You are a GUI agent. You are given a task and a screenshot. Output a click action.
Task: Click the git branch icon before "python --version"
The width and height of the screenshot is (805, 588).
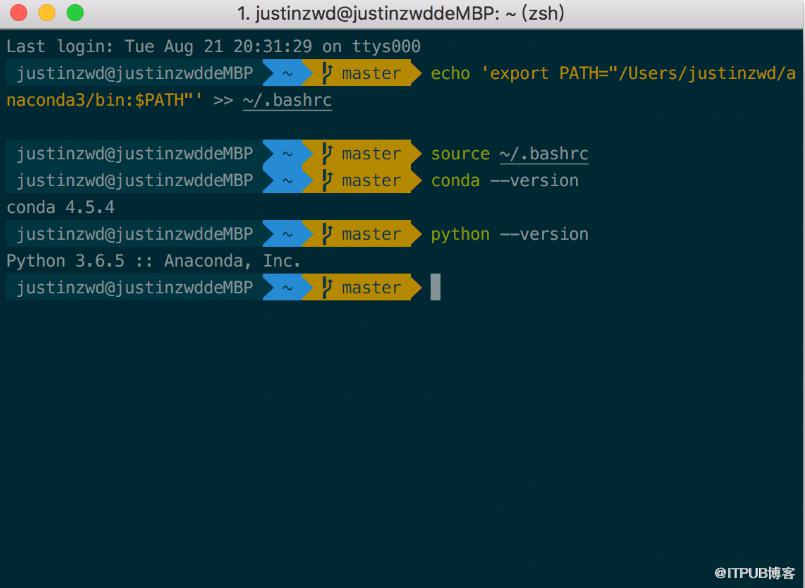point(327,234)
